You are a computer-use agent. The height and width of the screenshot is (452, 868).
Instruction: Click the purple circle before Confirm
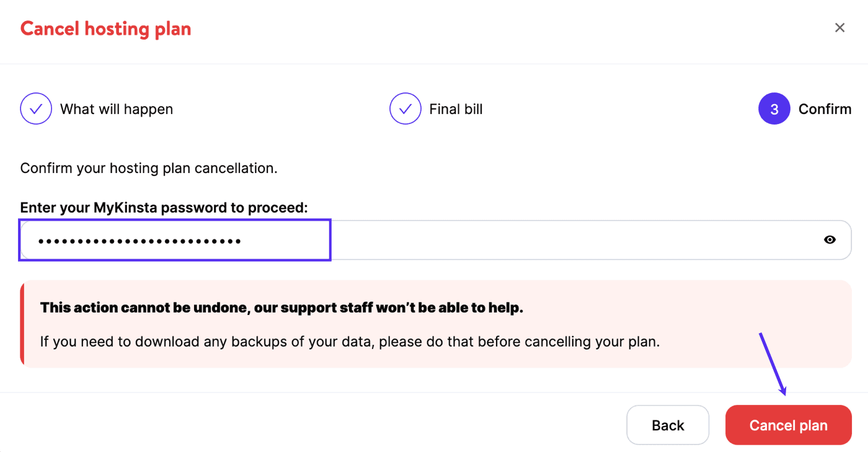(774, 109)
